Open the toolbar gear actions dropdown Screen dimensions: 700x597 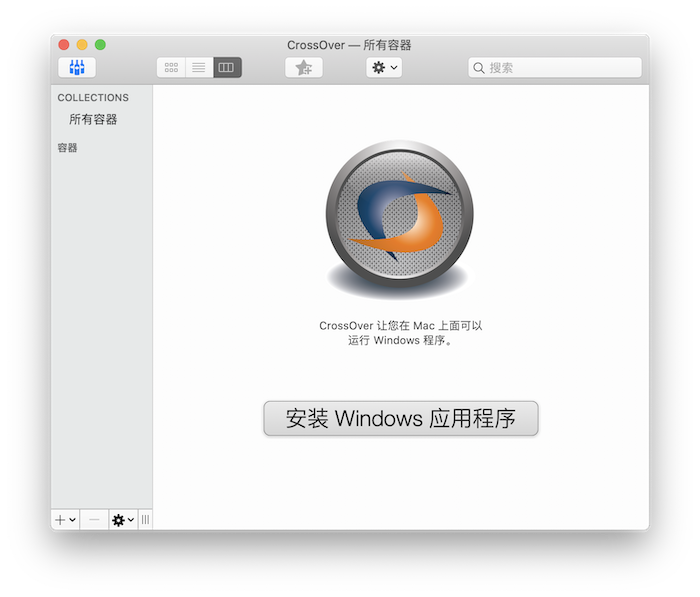[384, 68]
